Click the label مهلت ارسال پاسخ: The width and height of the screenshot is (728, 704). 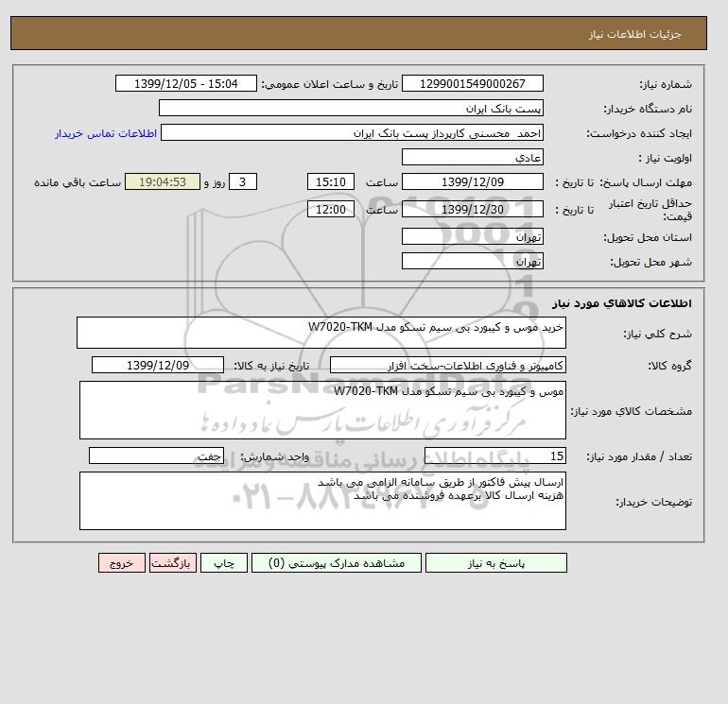tap(647, 182)
